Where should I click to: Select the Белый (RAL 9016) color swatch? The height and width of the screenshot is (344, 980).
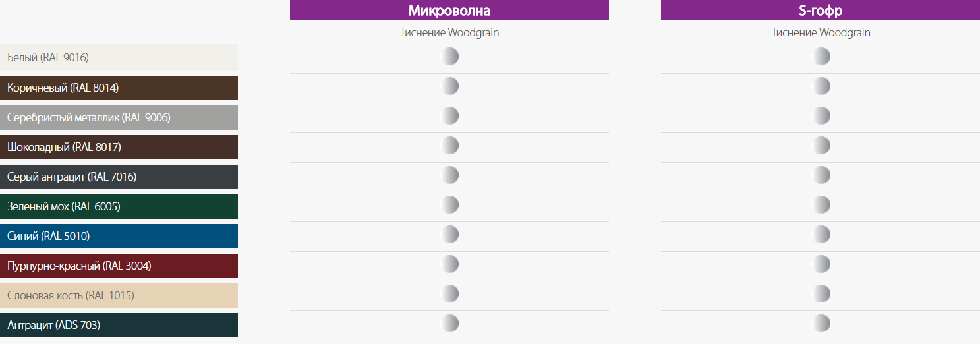click(119, 57)
